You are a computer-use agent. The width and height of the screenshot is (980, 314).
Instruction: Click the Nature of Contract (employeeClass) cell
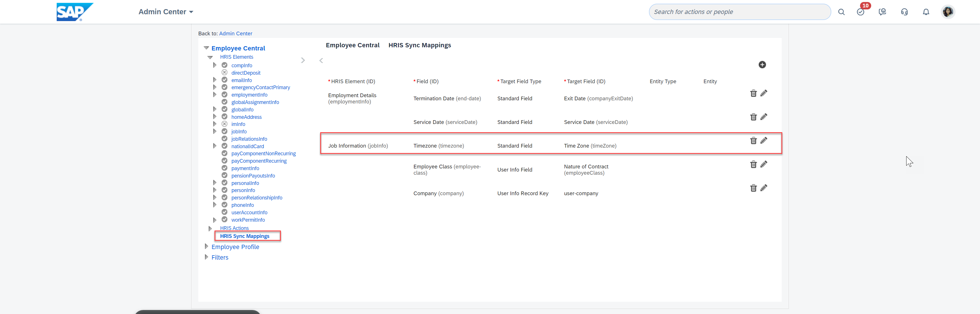pos(586,170)
